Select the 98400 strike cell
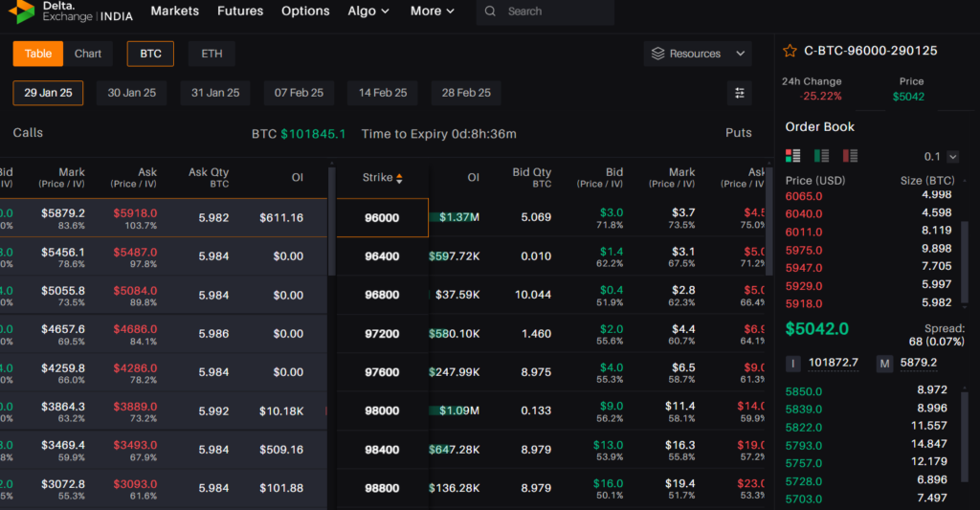This screenshot has width=980, height=510. (x=382, y=450)
